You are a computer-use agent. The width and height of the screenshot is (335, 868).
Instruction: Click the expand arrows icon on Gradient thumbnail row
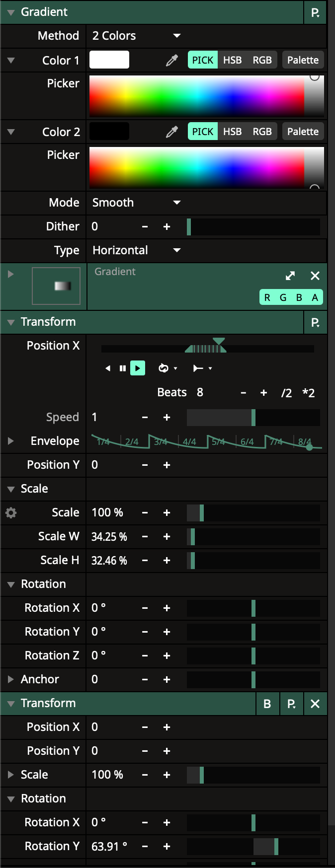[290, 276]
